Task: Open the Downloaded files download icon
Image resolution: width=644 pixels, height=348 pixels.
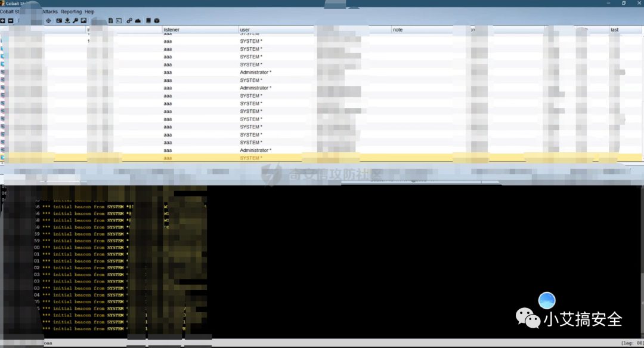Action: [x=67, y=20]
